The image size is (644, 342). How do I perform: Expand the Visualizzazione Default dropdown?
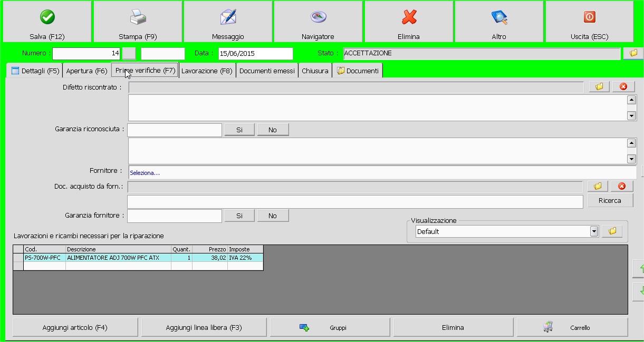coord(594,231)
